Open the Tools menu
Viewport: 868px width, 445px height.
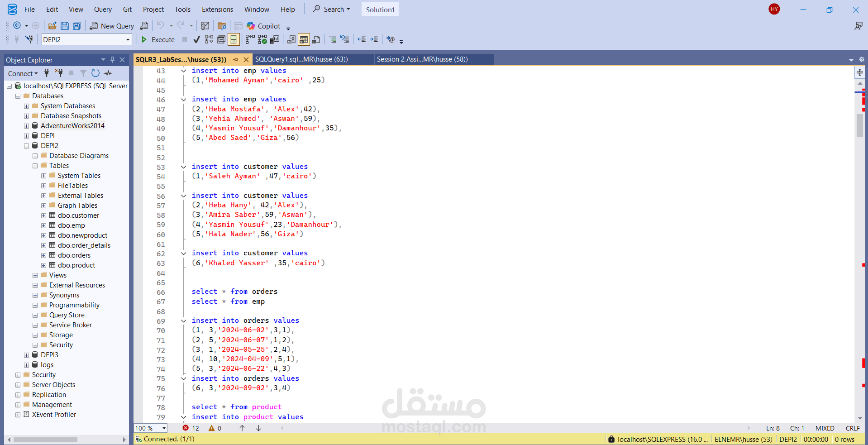[182, 9]
